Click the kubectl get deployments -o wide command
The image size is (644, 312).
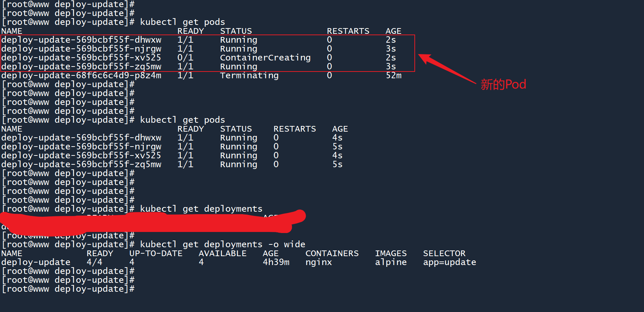point(222,244)
